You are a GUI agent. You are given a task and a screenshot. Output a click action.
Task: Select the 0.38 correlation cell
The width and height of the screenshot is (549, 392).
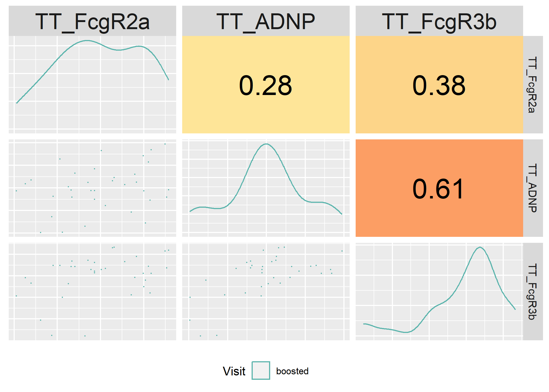pos(439,85)
